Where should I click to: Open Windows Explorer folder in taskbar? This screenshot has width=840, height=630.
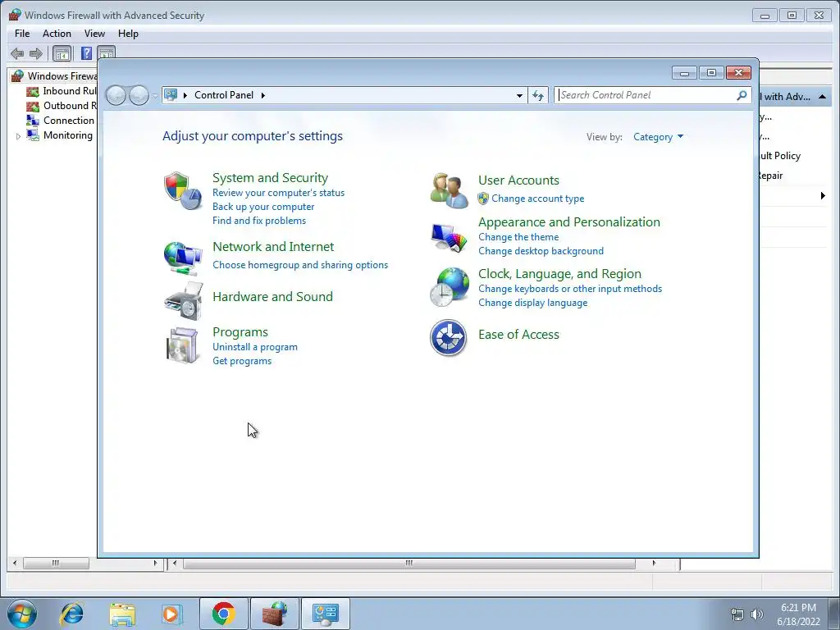coord(122,614)
